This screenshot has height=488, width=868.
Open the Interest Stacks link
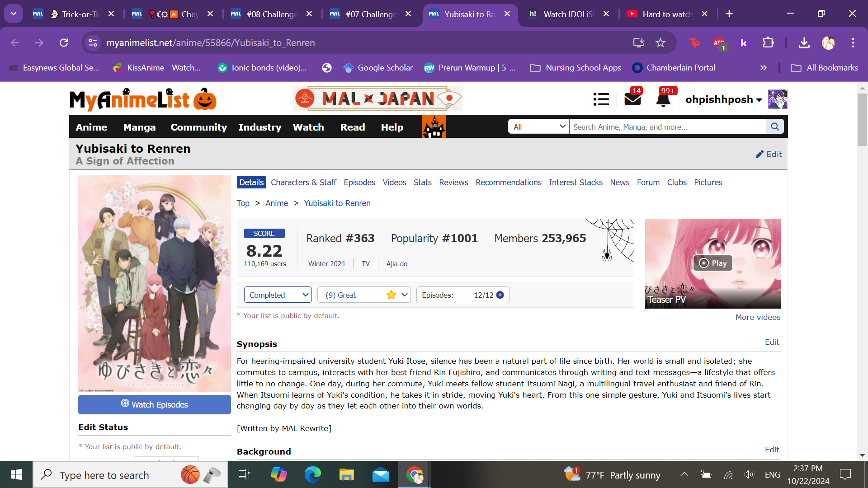tap(576, 183)
